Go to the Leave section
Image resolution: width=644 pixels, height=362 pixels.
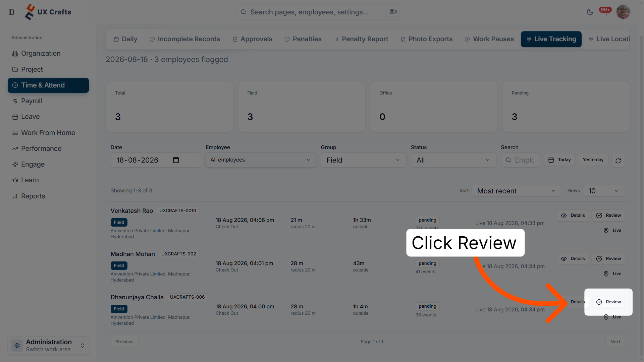click(x=48, y=117)
